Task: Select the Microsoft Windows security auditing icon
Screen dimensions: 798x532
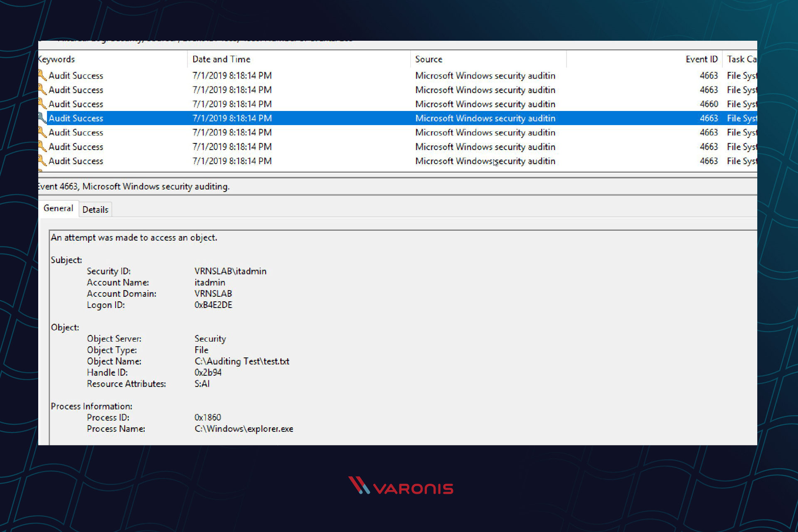Action: pos(43,119)
